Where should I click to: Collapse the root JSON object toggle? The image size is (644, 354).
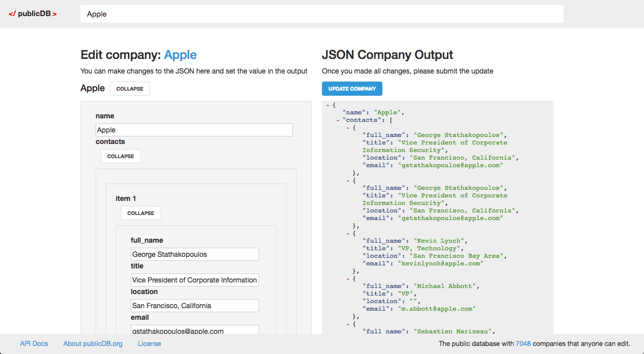click(x=328, y=105)
